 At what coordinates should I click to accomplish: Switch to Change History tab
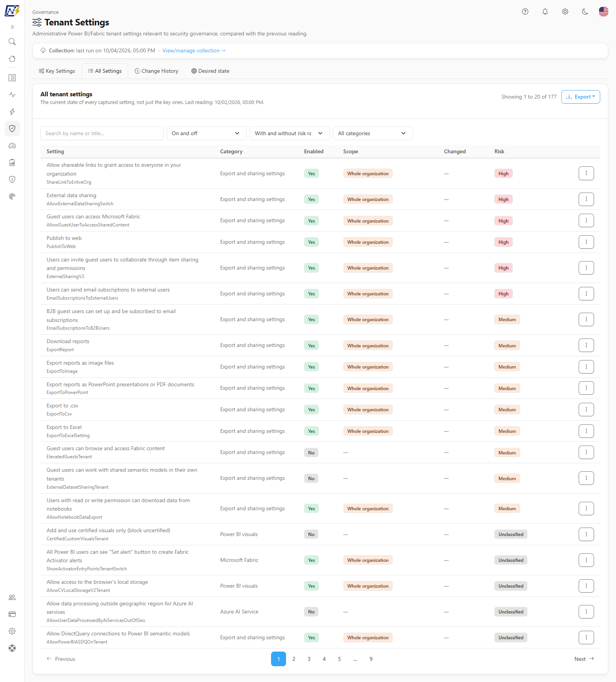point(156,71)
